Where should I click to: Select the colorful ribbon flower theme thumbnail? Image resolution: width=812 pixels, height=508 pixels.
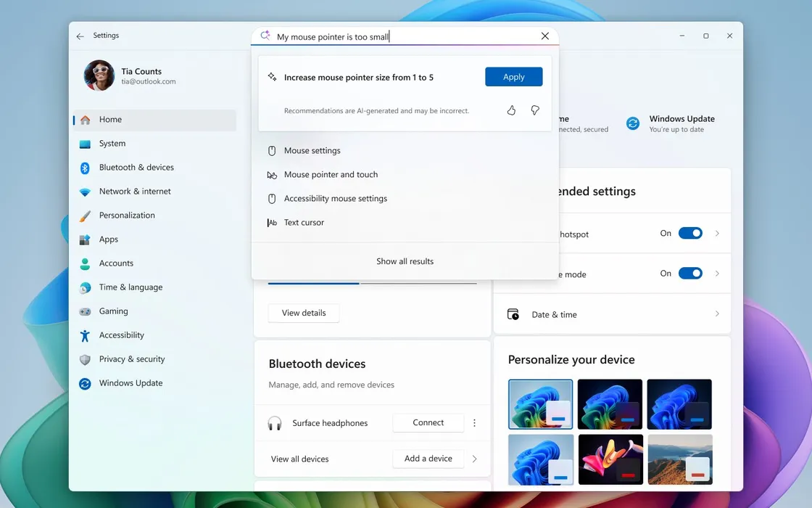(x=610, y=460)
